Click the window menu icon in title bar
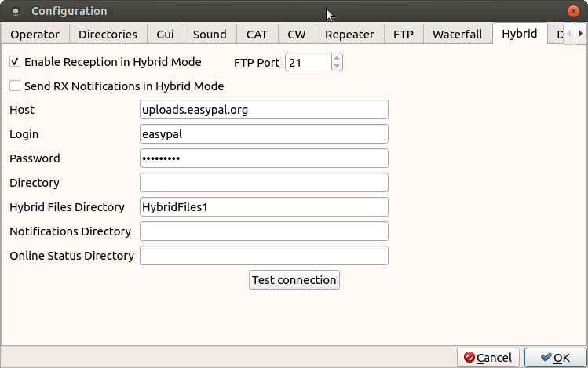This screenshot has height=368, width=588. 16,12
